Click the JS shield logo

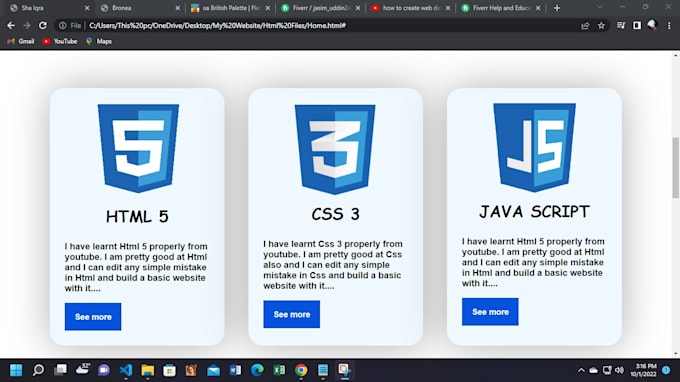[534, 147]
